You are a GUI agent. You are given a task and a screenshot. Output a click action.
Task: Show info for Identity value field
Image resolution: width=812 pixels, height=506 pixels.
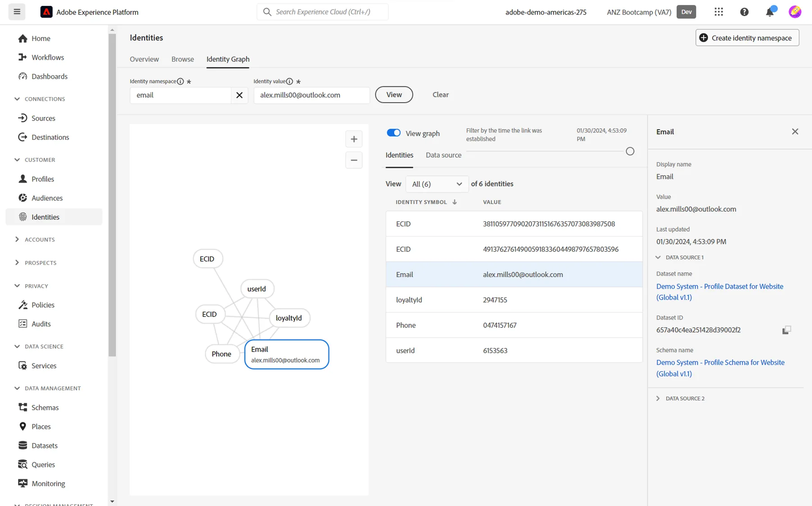click(x=289, y=81)
